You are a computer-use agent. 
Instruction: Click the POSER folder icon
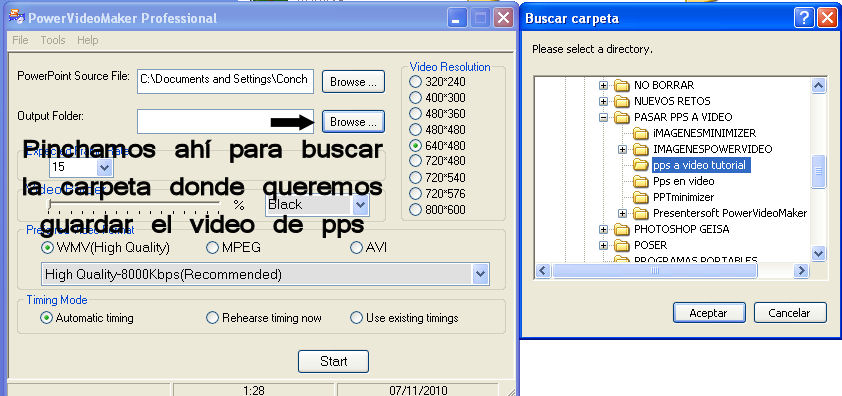621,246
